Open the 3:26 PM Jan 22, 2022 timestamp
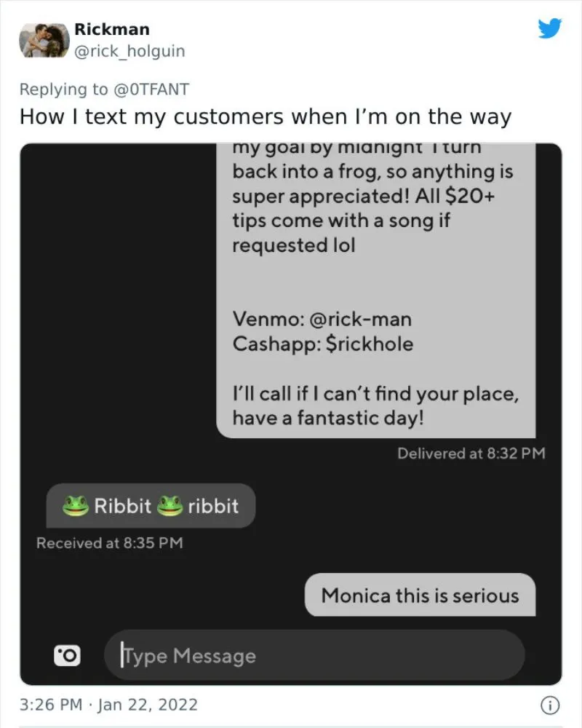Viewport: 582px width, 728px height. coord(108,705)
